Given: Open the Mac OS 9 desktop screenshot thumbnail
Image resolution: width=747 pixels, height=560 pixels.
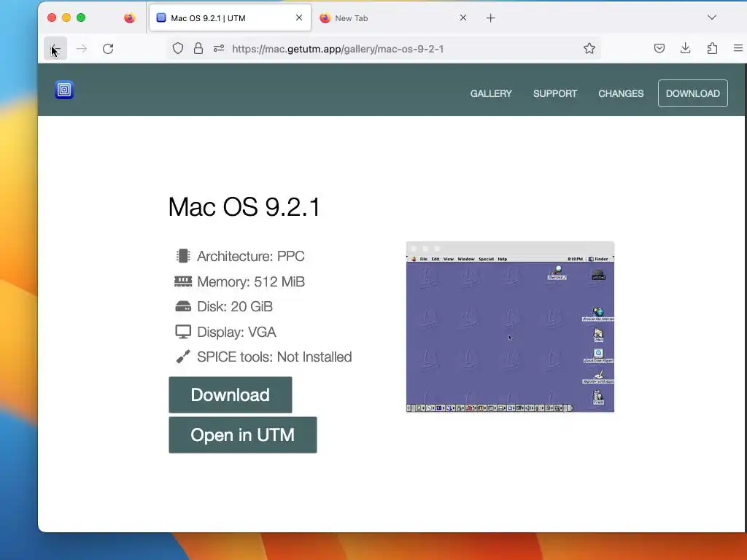Looking at the screenshot, I should [510, 327].
